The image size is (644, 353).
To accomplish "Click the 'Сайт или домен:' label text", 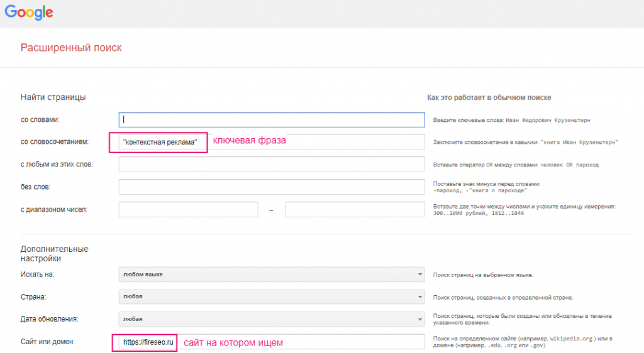I will pos(48,342).
